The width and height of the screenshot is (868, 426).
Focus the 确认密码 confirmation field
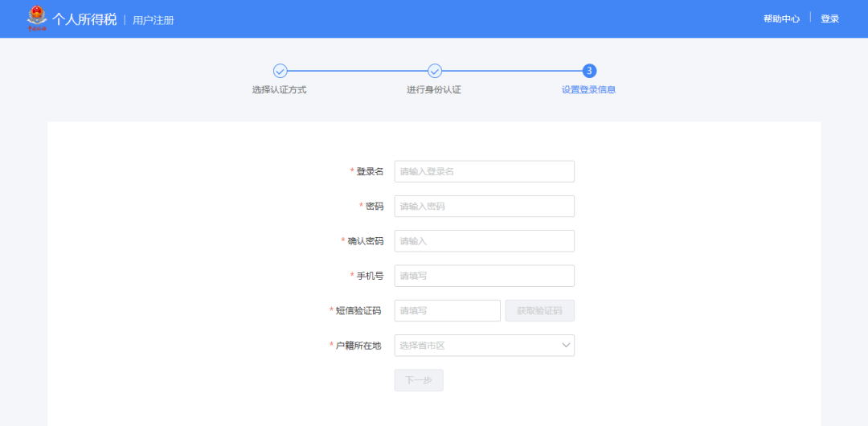click(x=484, y=241)
